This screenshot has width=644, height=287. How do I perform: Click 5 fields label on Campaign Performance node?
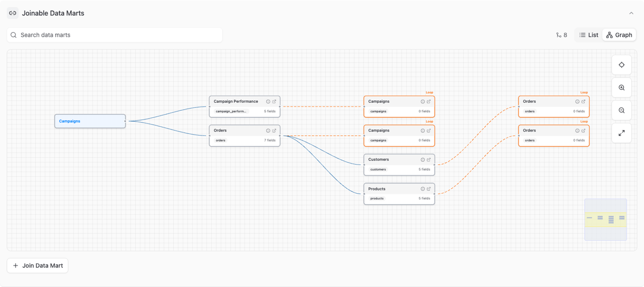(x=270, y=111)
